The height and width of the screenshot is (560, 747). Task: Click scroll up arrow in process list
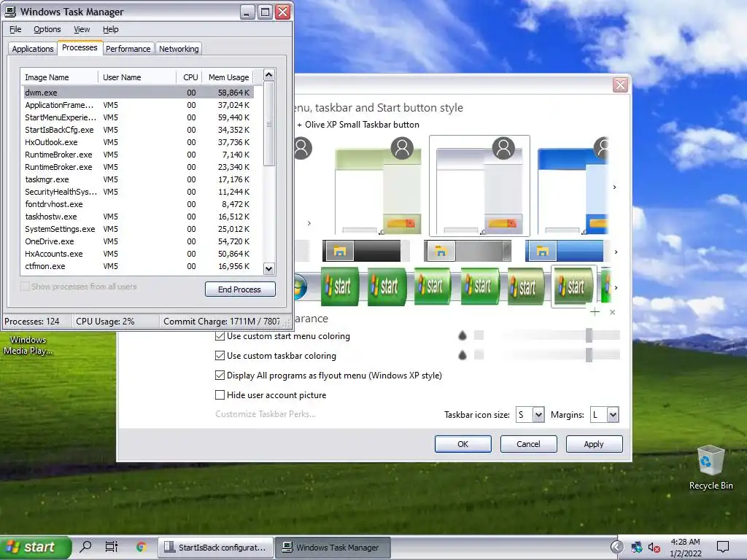pos(268,75)
